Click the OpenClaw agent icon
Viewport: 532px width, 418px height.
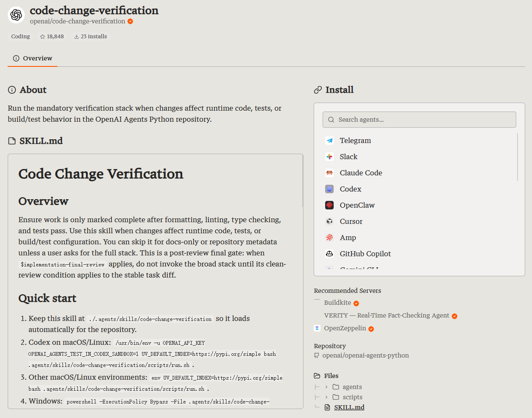329,205
